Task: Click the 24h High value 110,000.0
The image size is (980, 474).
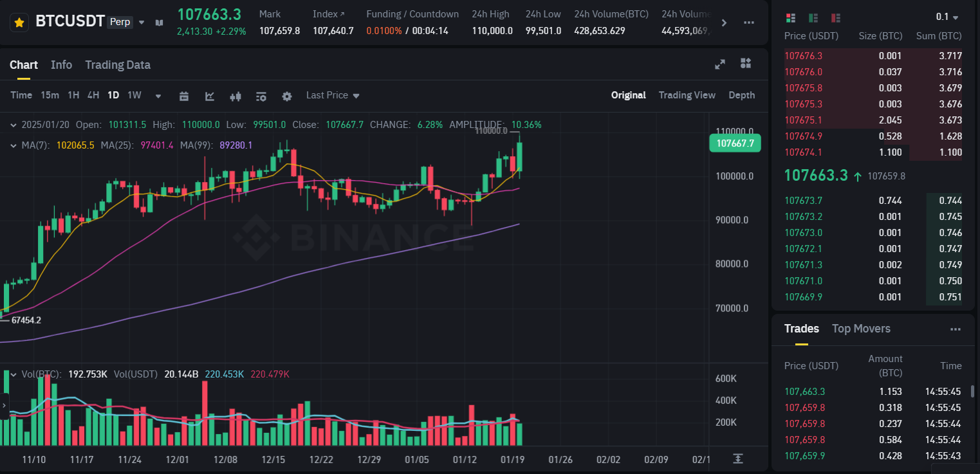Action: (492, 31)
